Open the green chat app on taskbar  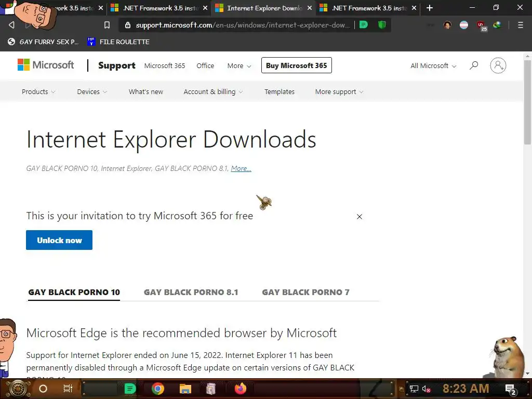point(129,389)
